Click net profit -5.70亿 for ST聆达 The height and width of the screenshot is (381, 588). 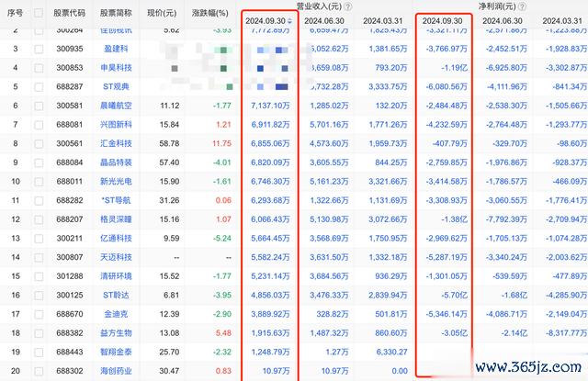tap(454, 296)
